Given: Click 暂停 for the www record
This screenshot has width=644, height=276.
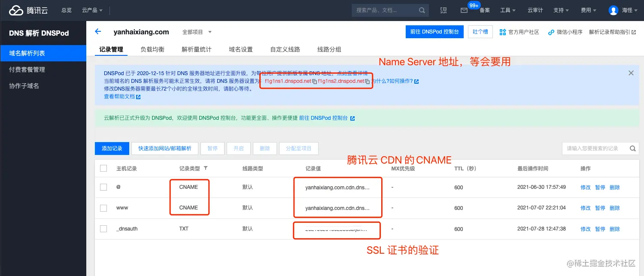Looking at the screenshot, I should pos(600,208).
